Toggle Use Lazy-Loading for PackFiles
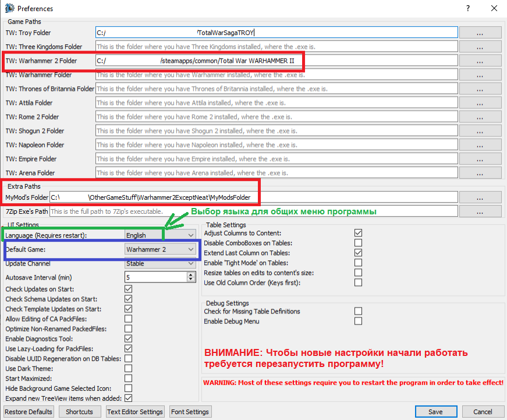Image resolution: width=507 pixels, height=420 pixels. pyautogui.click(x=129, y=348)
